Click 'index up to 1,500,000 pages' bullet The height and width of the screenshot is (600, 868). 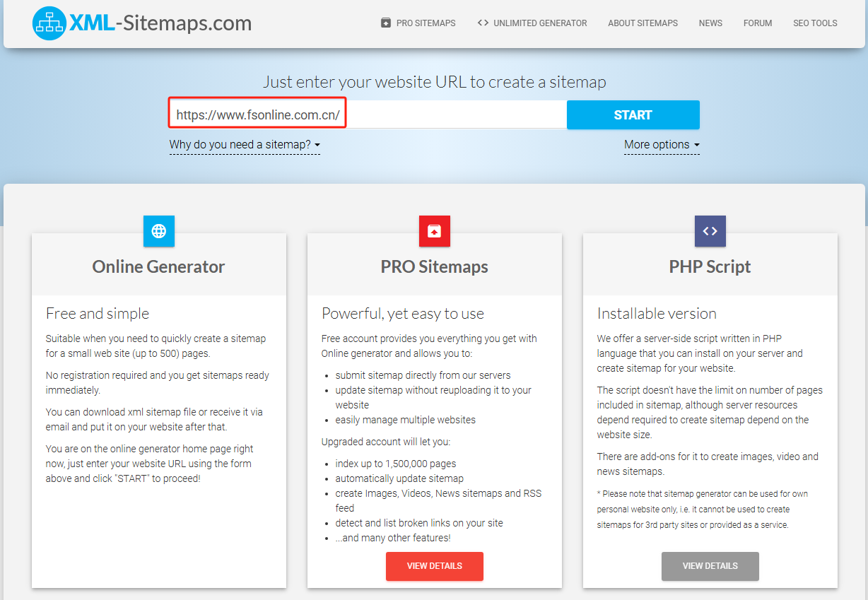[396, 464]
